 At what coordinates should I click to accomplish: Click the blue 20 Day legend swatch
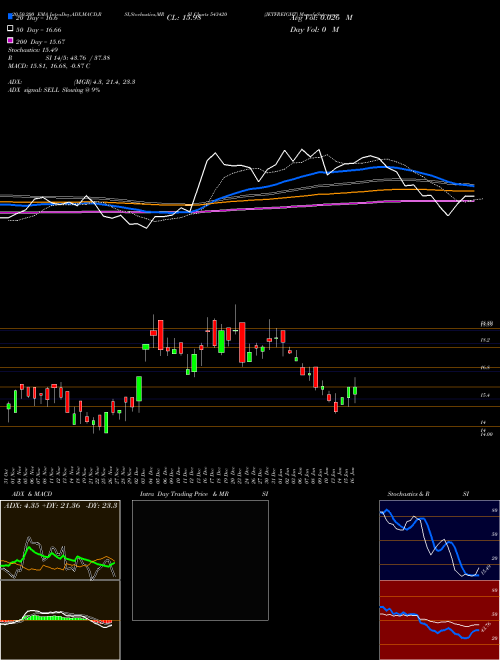coord(10,17)
